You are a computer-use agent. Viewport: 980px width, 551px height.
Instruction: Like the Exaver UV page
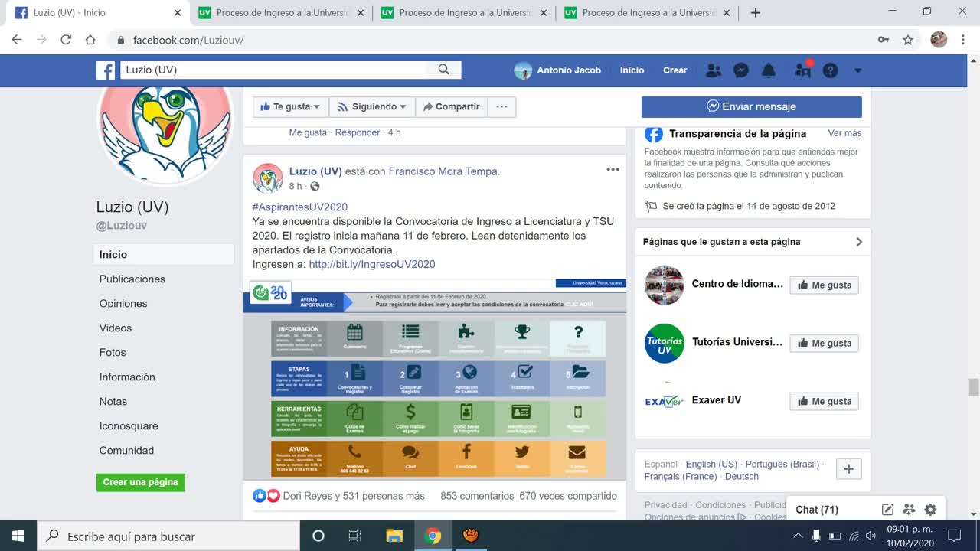[x=824, y=401]
